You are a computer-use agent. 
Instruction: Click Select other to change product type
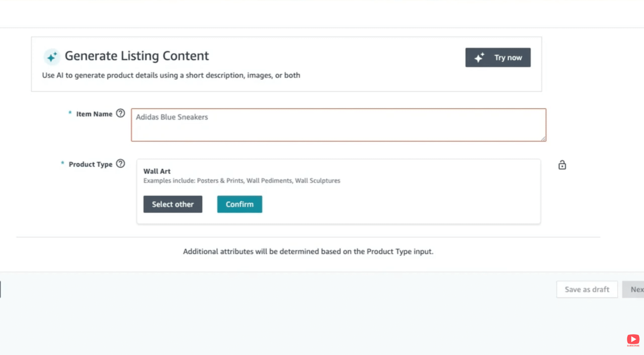pyautogui.click(x=173, y=204)
